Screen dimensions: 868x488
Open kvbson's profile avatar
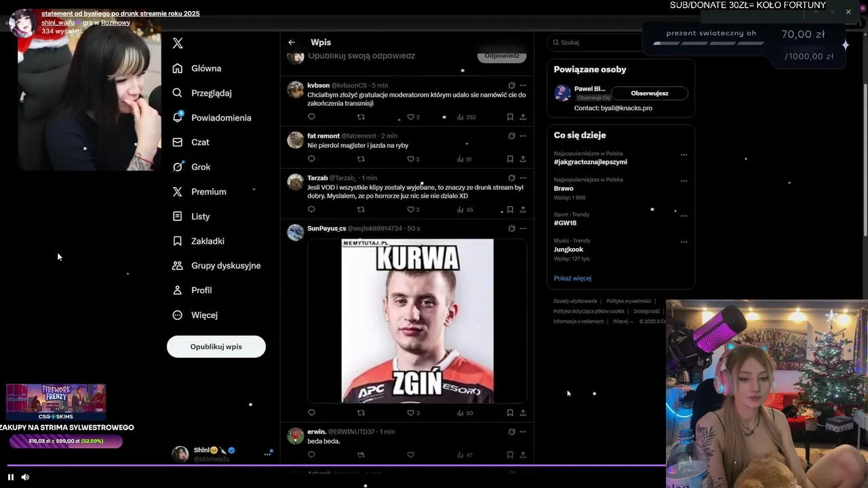coord(296,89)
